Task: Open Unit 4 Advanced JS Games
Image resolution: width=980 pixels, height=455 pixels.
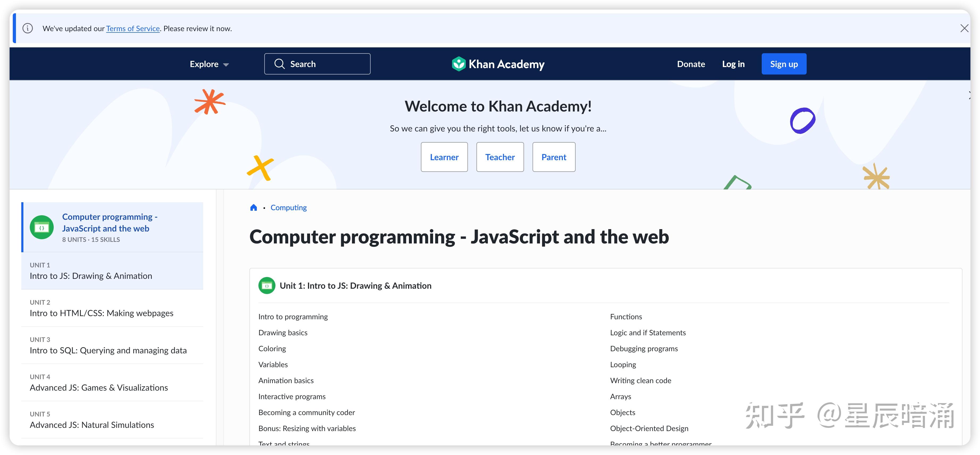Action: tap(99, 388)
